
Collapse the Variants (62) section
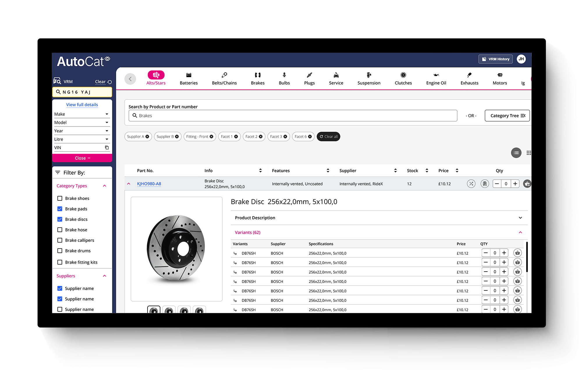coord(520,232)
